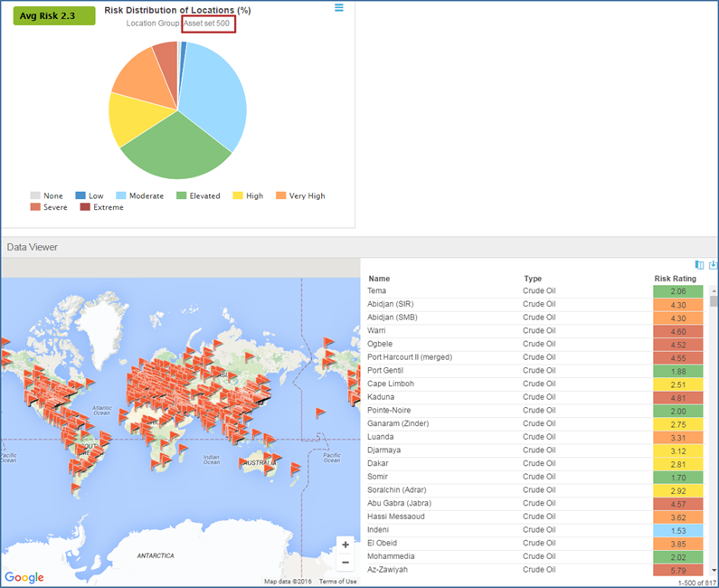This screenshot has width=719, height=588.
Task: Sort table by Type column header
Action: (x=533, y=279)
